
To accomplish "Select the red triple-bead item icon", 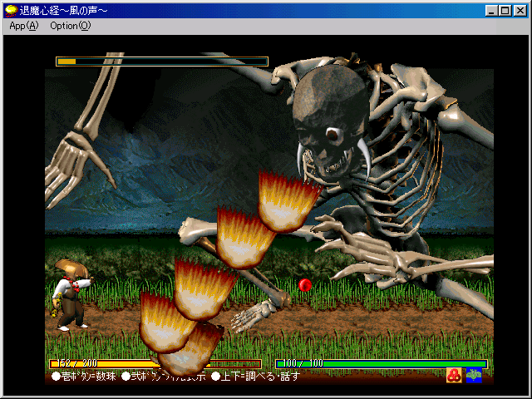I will pyautogui.click(x=454, y=375).
